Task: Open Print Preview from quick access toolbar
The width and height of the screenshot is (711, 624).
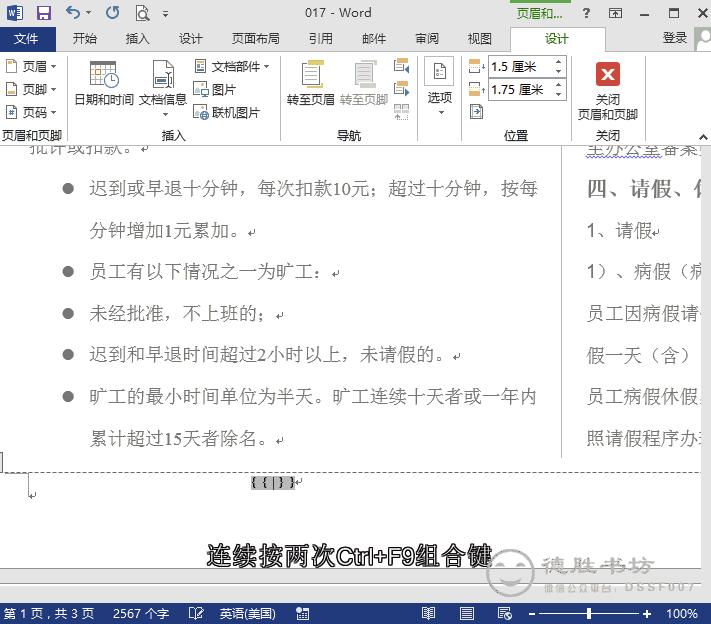Action: [142, 13]
